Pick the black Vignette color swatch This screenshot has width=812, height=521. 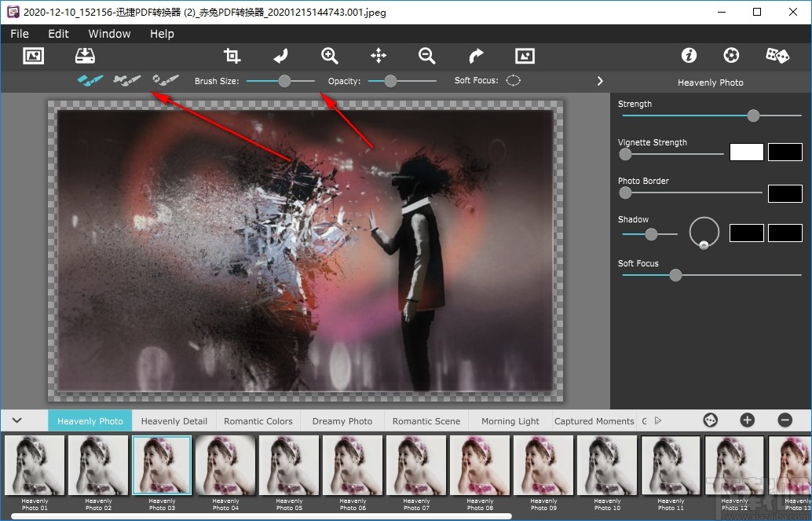pos(785,152)
